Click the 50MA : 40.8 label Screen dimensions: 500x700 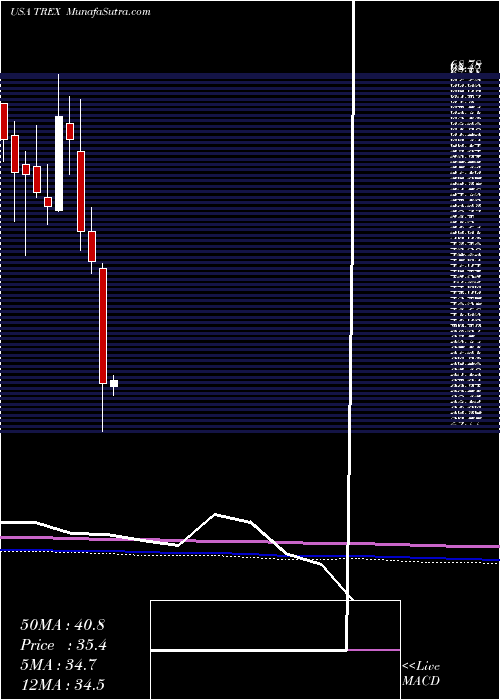(62, 625)
